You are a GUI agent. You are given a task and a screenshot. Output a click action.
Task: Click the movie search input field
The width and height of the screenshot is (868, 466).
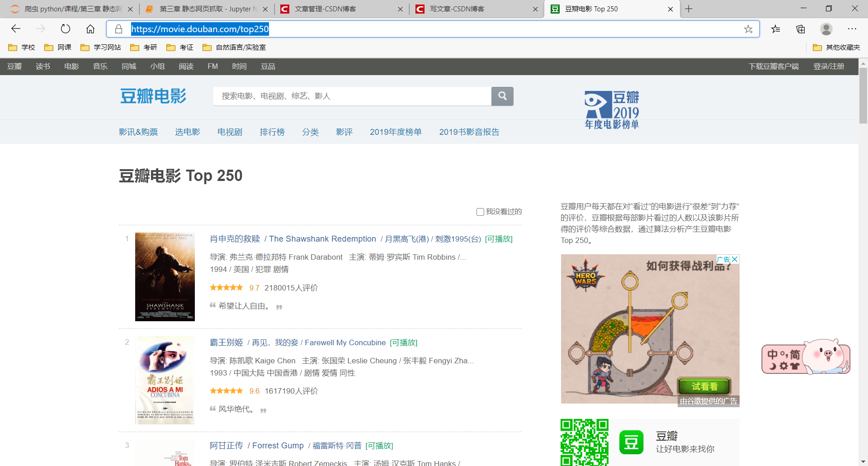(352, 96)
